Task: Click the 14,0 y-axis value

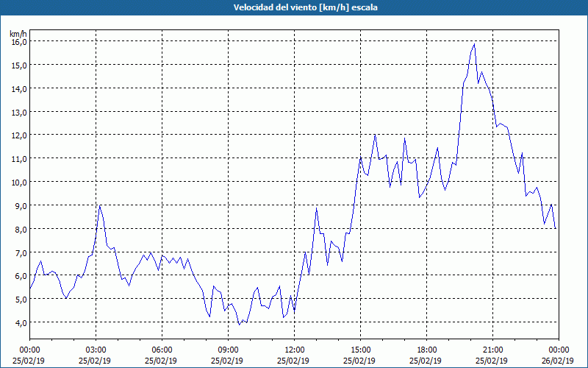Action: (x=19, y=88)
